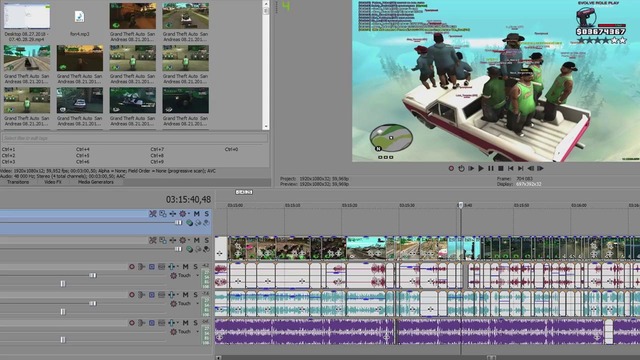
Task: Open Touch automation dropdown on third audio track
Action: (198, 331)
